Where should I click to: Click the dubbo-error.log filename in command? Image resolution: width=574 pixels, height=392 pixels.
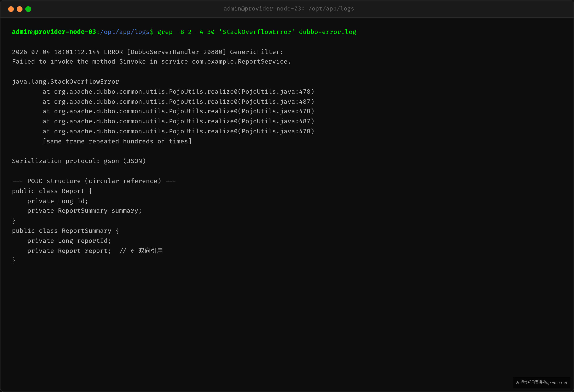tap(327, 32)
